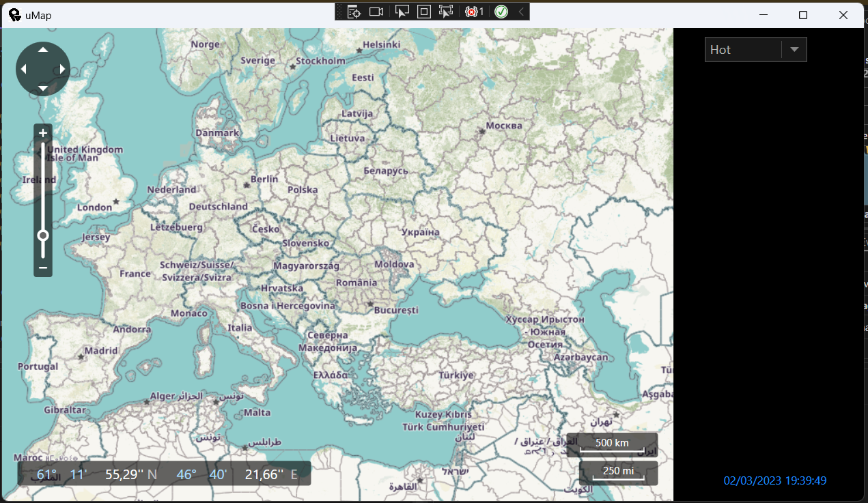Click the camera icon in debug toolbar
Screen dimensions: 868x503
click(376, 12)
